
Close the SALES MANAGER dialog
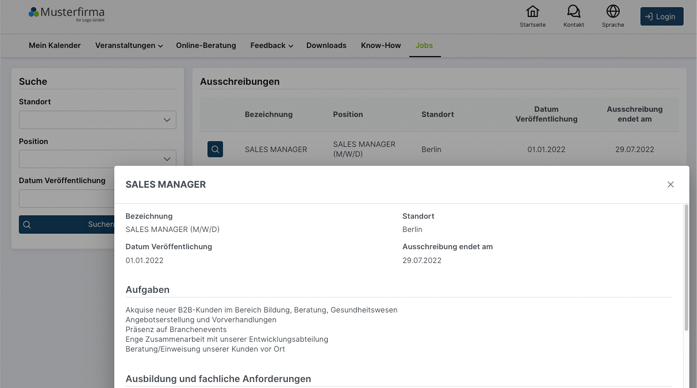(x=670, y=184)
